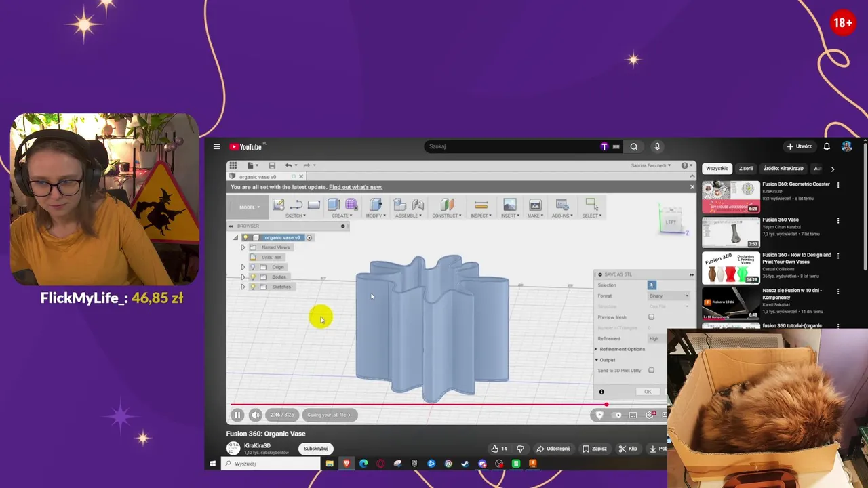
Task: Toggle Send to 3D Print Utility checkbox
Action: point(651,371)
